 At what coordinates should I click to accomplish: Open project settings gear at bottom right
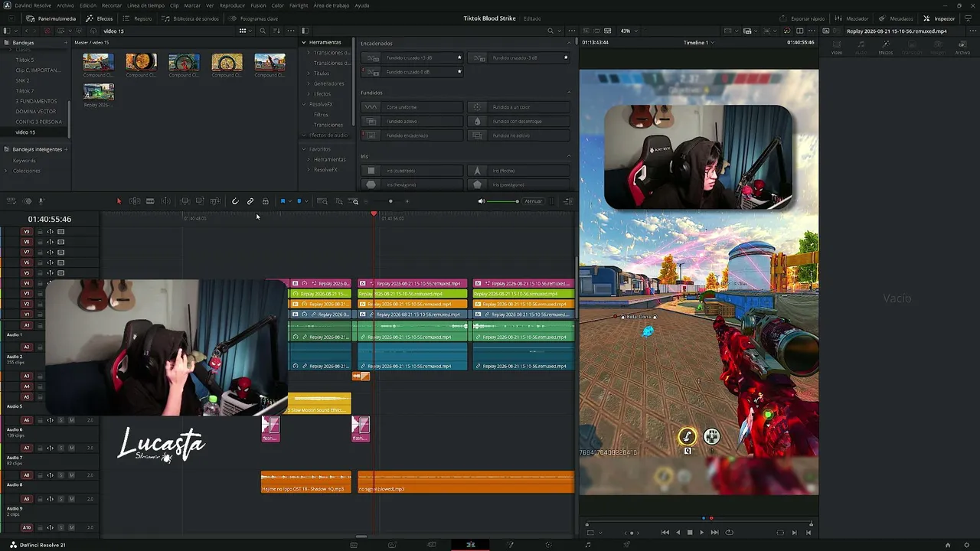click(968, 545)
